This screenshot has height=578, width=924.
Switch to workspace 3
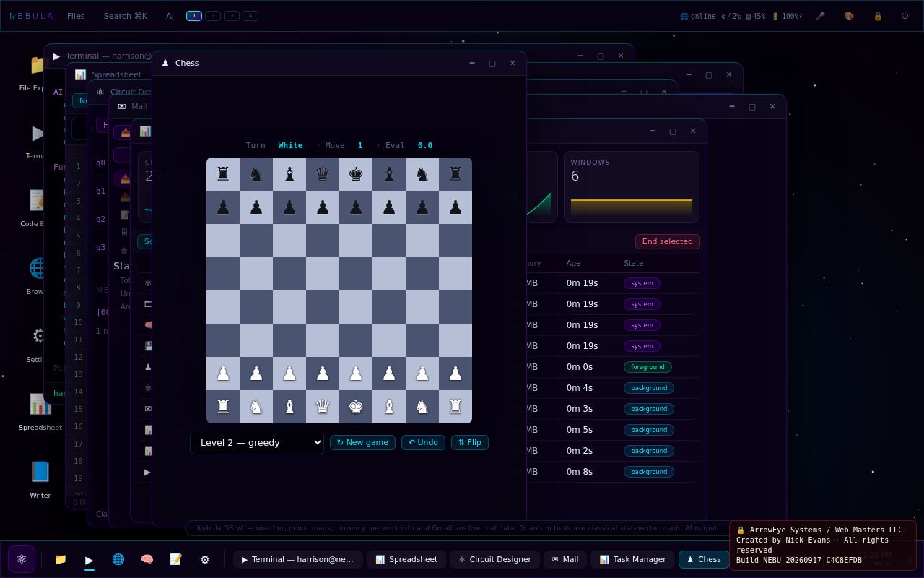click(232, 16)
